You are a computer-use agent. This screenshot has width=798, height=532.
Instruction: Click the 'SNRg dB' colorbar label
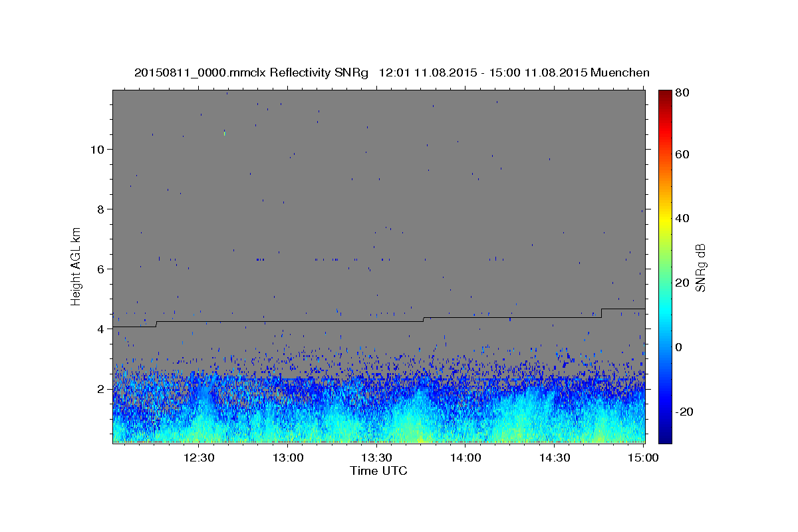click(700, 267)
